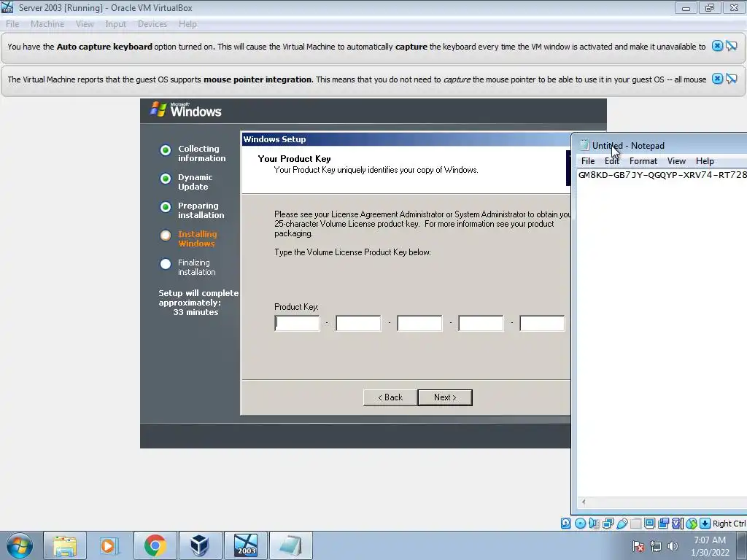Screen dimensions: 747x560
Task: Open Notepad Format menu
Action: tap(643, 161)
